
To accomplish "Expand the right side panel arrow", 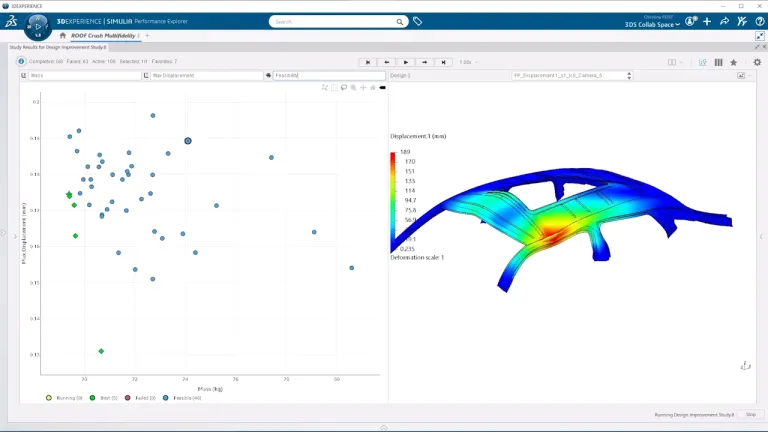I will point(761,237).
